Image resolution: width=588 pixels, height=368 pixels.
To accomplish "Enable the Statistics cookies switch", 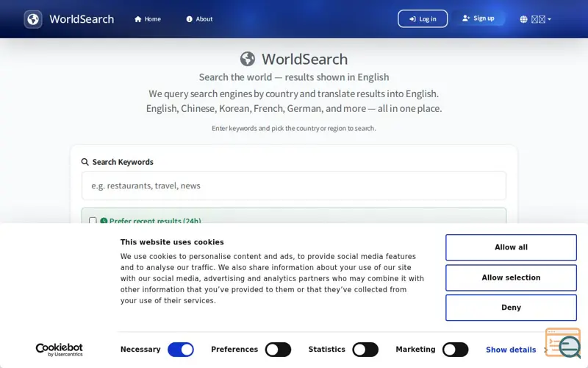I will pyautogui.click(x=365, y=350).
